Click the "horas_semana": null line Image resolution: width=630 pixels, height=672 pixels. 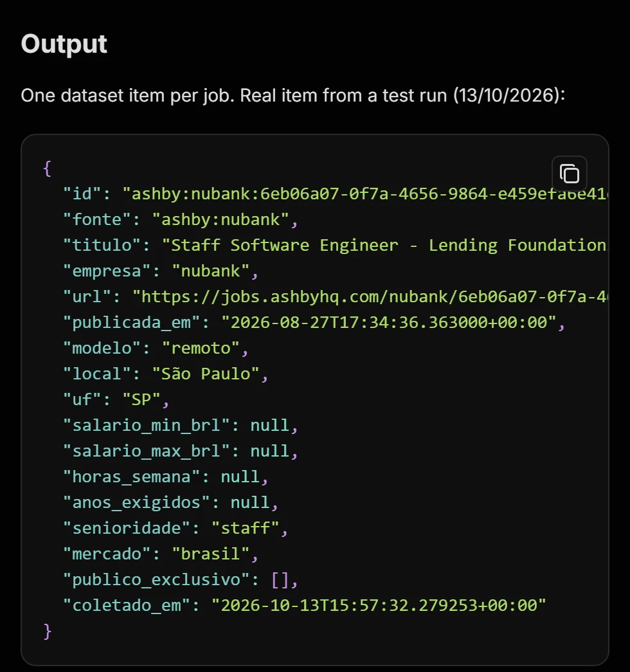pyautogui.click(x=165, y=477)
